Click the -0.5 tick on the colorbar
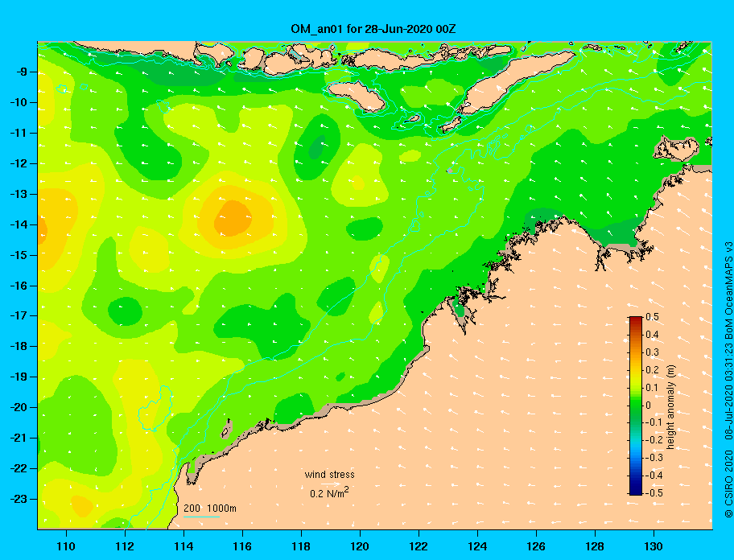Viewport: 734px width, 560px height. 654,492
